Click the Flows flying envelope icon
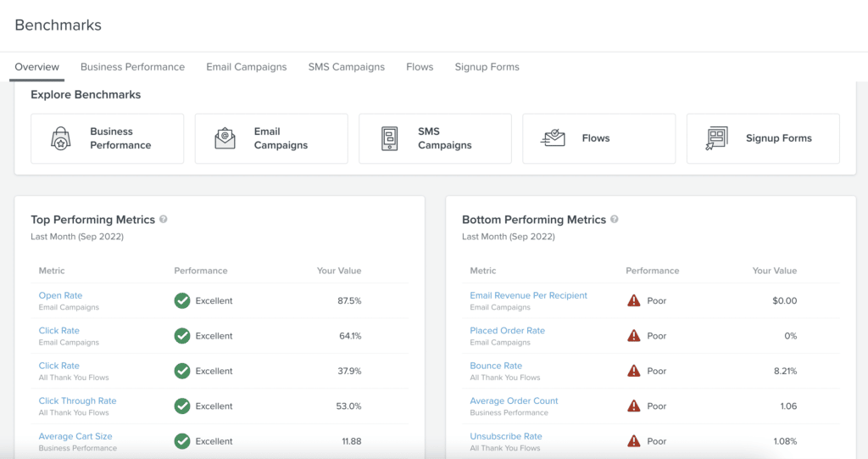Screen dimensions: 868x459 point(553,138)
